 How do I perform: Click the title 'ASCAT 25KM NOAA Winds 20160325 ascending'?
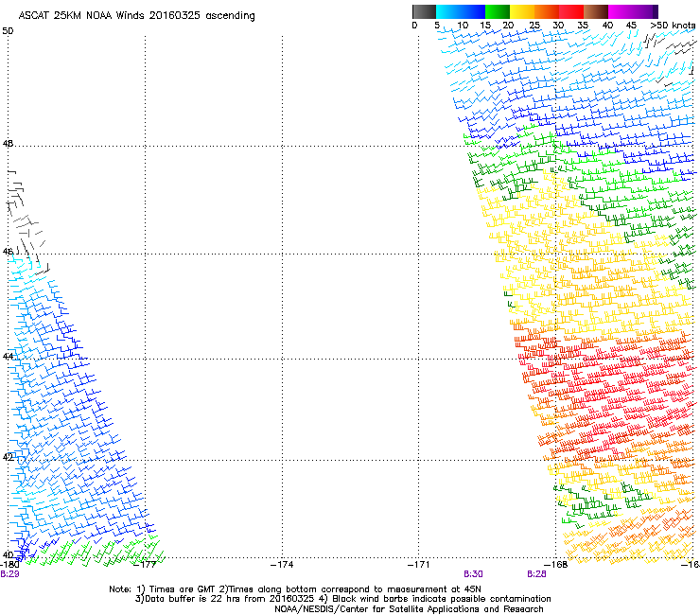(136, 15)
